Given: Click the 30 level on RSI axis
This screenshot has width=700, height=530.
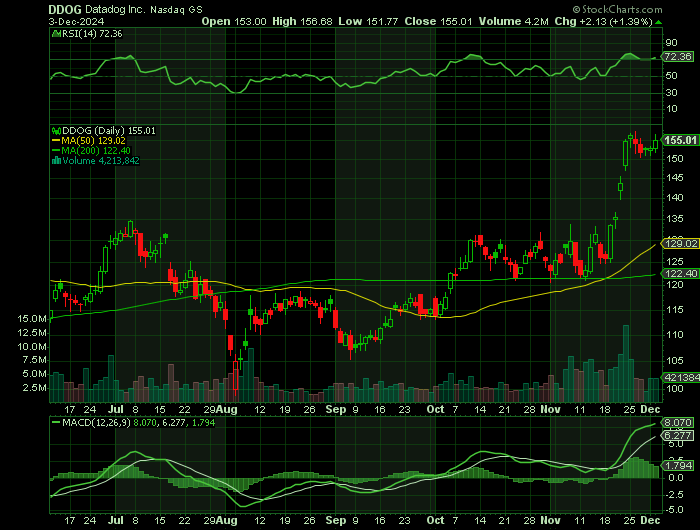Looking at the screenshot, I should point(671,92).
